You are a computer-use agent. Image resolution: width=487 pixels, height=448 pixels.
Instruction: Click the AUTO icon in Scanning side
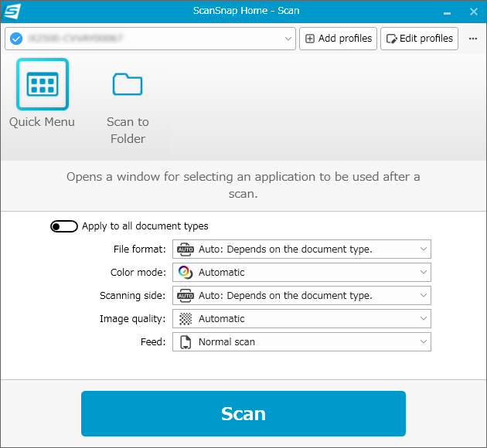click(x=186, y=295)
